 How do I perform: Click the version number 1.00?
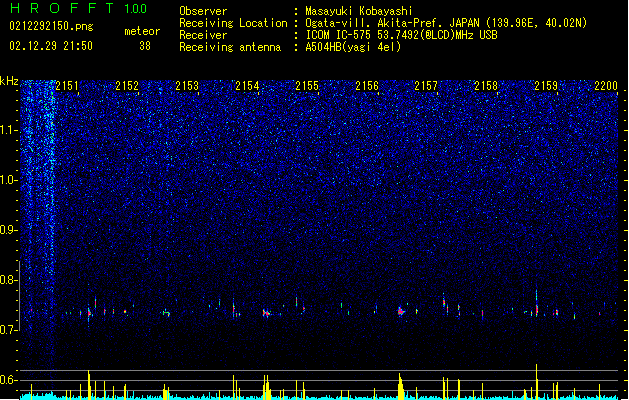click(x=136, y=9)
